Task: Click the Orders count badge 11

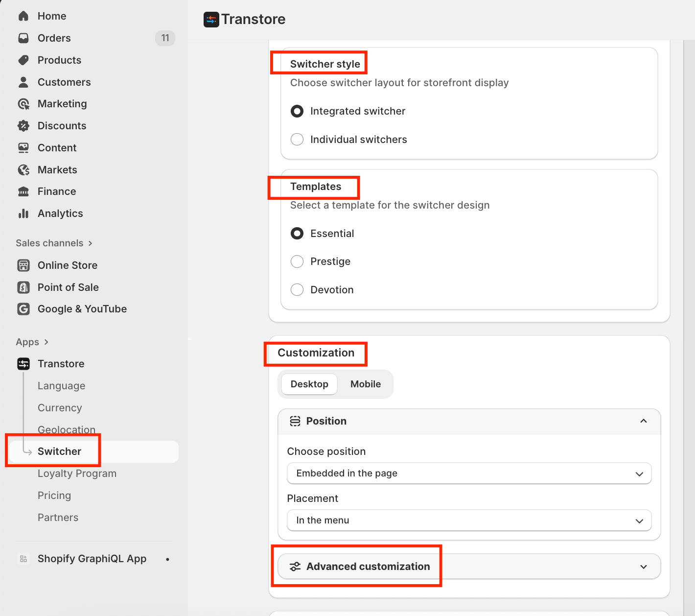Action: 165,38
